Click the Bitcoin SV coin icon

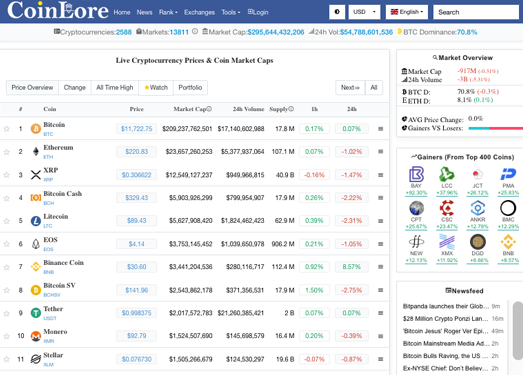pyautogui.click(x=36, y=290)
